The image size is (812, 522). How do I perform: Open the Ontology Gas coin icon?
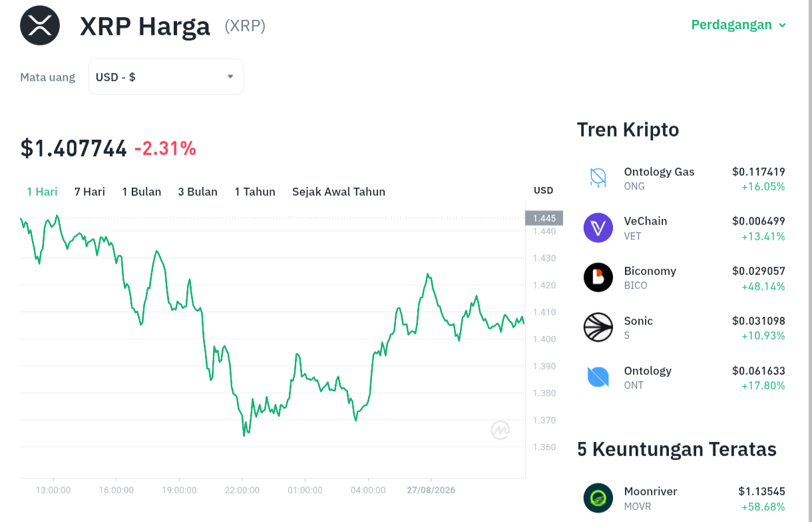click(x=598, y=178)
